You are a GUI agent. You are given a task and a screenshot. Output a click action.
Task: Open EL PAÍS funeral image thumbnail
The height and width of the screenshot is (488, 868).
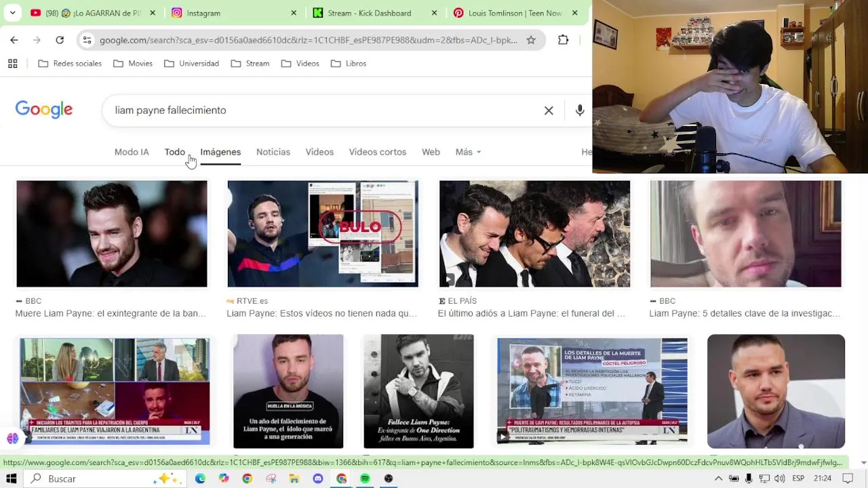534,234
